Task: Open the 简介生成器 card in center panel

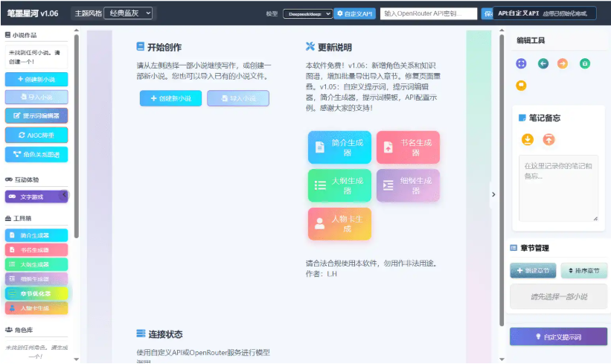Action: pos(339,147)
